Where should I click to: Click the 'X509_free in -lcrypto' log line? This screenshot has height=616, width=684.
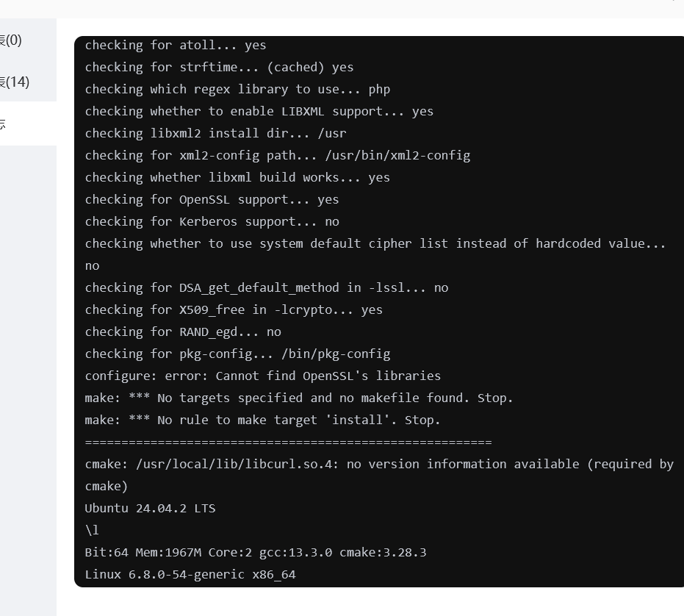click(x=234, y=310)
